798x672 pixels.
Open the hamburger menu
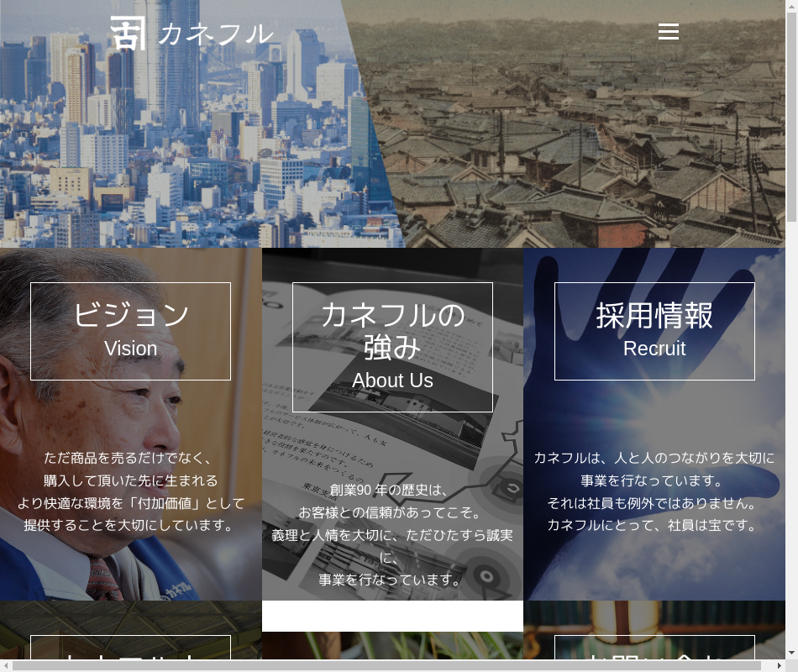tap(668, 32)
